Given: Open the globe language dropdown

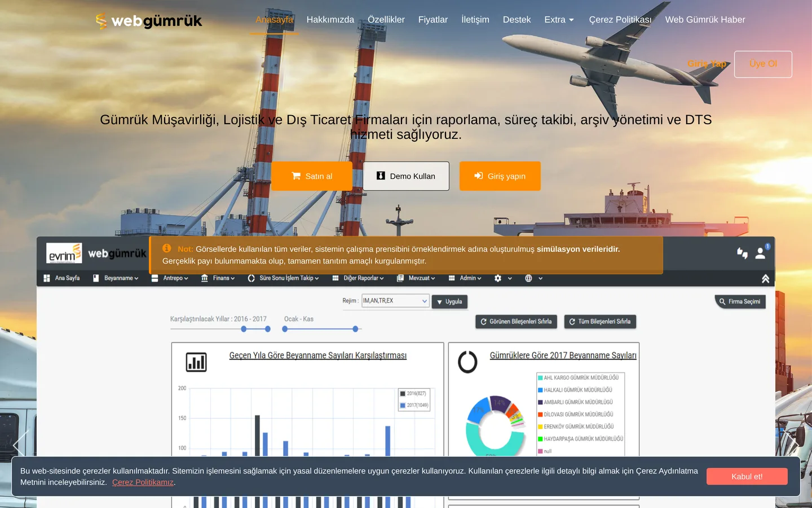Looking at the screenshot, I should (533, 278).
